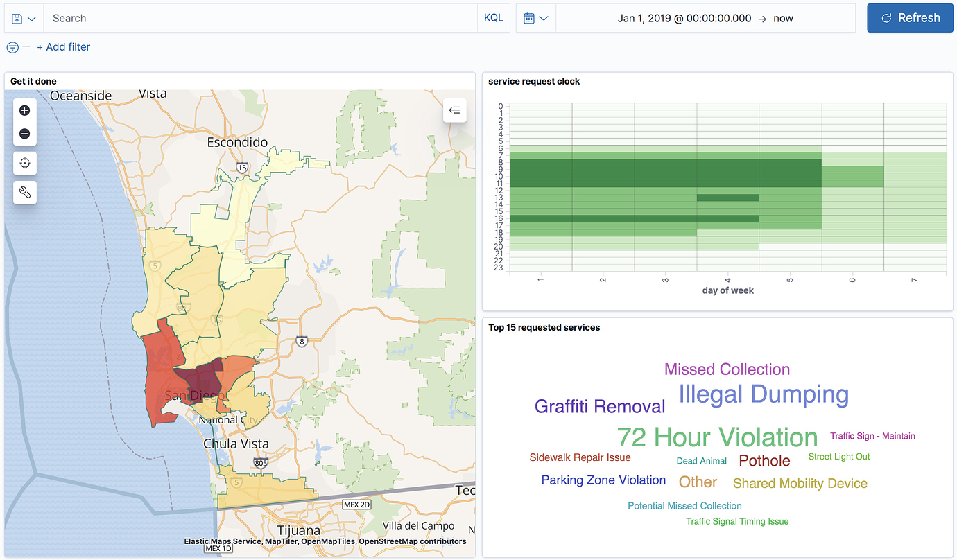957x560 pixels.
Task: Click the Potential Missed Collection term
Action: pyautogui.click(x=684, y=506)
